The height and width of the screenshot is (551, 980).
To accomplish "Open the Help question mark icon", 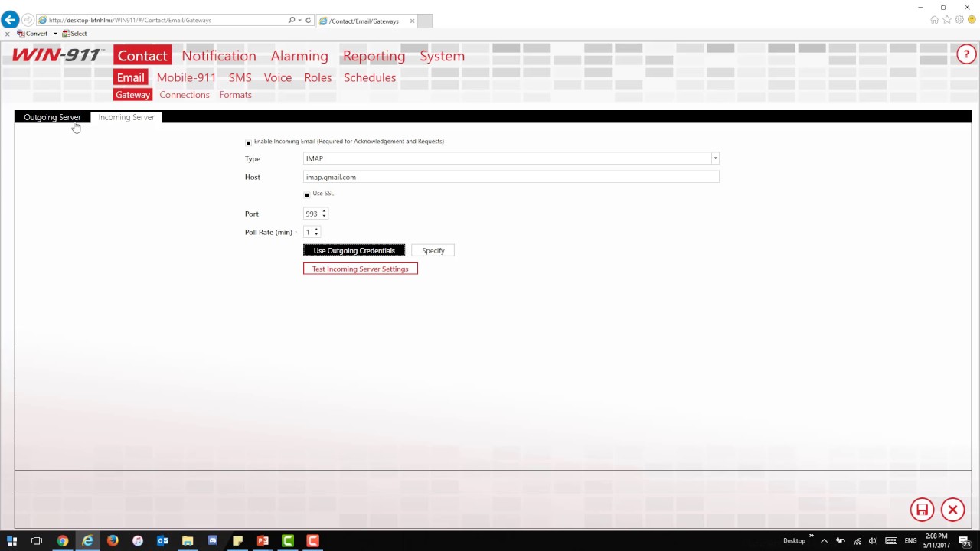I will click(x=966, y=54).
